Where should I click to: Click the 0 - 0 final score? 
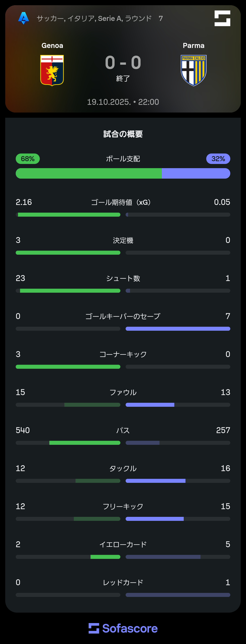[123, 62]
